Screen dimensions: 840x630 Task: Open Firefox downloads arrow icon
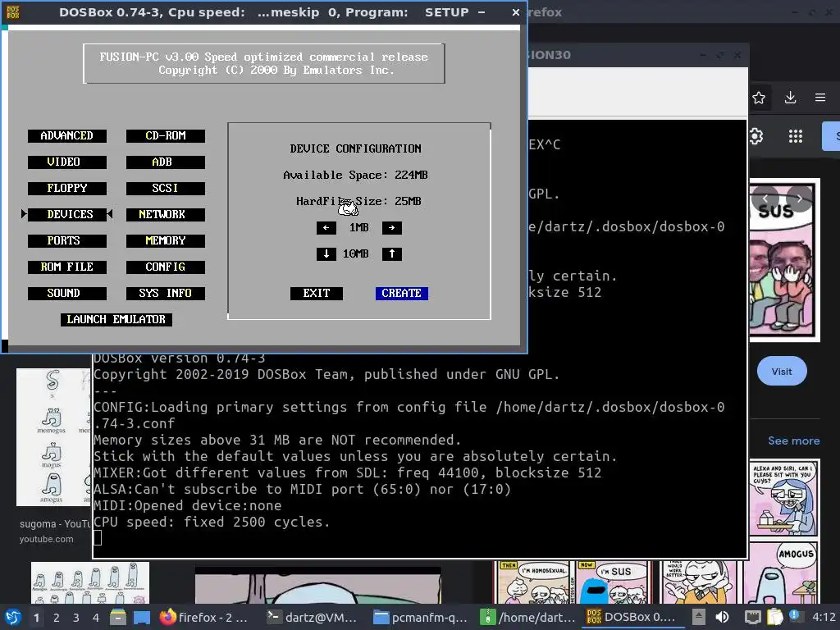point(790,98)
